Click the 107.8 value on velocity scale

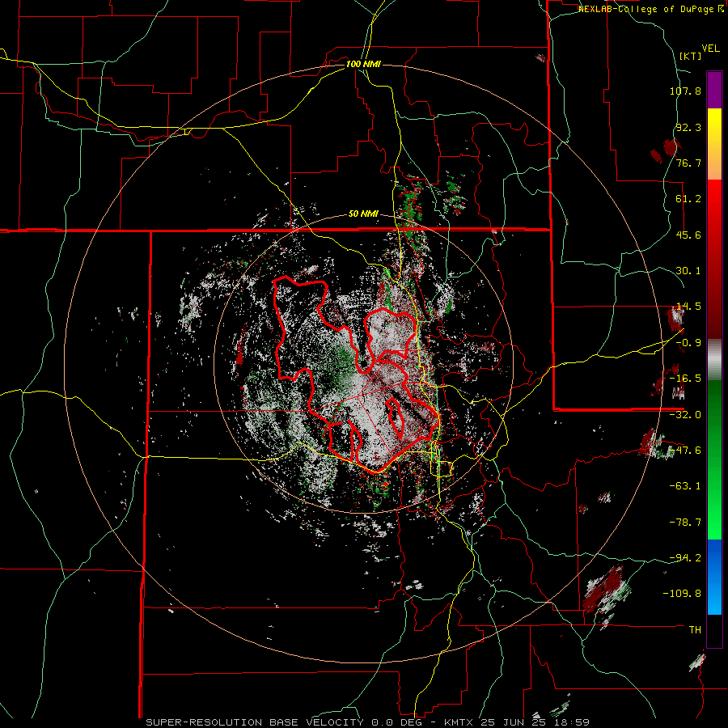[x=685, y=91]
